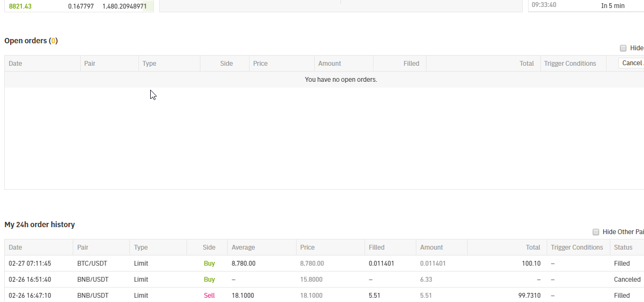Tick the Hide checkbox above open orders
This screenshot has width=644, height=302.
[x=623, y=48]
